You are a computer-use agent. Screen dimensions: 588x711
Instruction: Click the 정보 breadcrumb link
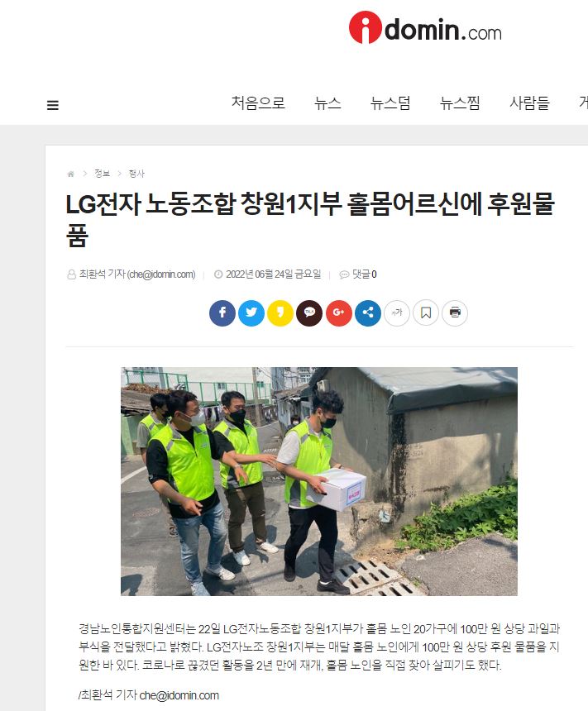point(102,174)
